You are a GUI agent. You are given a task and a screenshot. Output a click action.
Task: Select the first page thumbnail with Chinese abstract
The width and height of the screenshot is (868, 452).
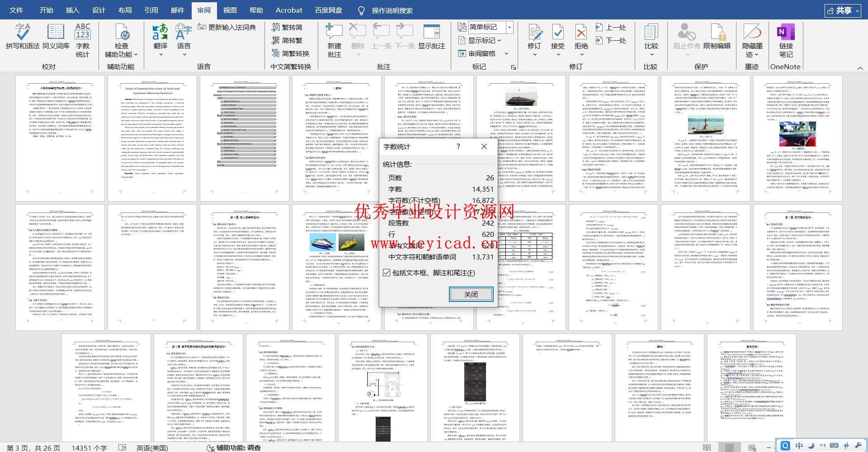60,138
